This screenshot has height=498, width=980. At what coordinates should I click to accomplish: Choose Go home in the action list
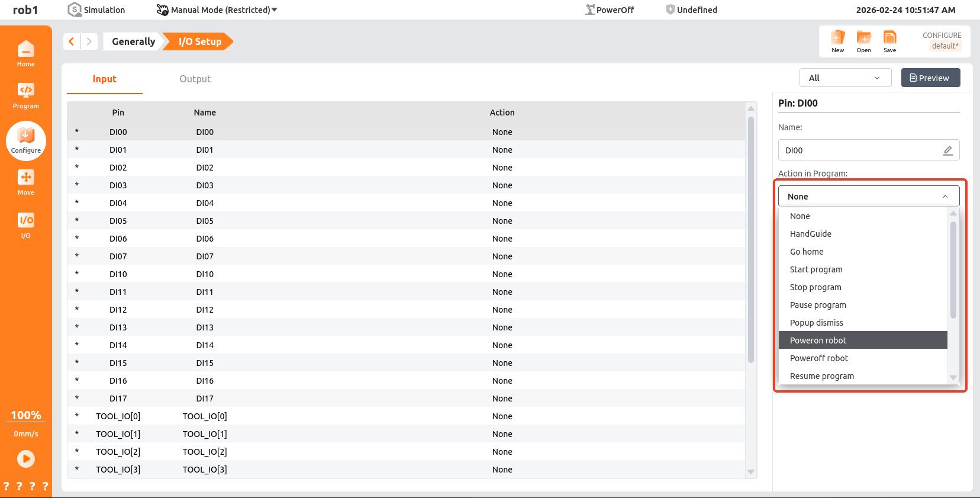tap(807, 252)
